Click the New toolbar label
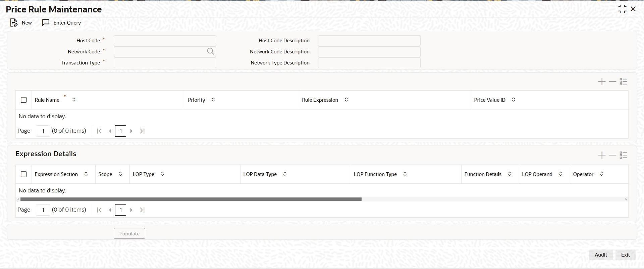644x269 pixels. (x=27, y=23)
